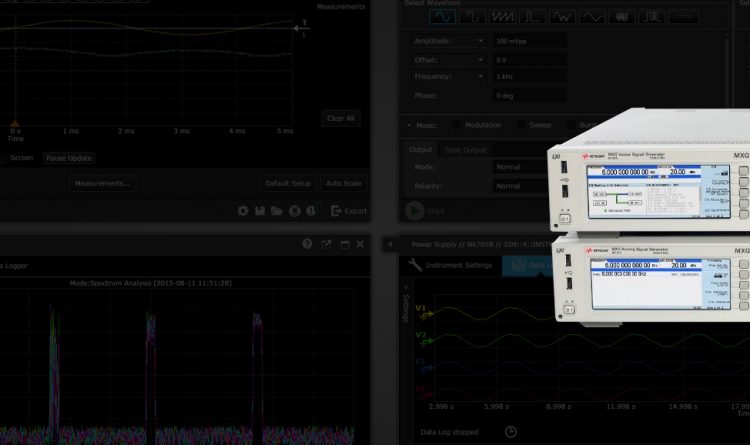The width and height of the screenshot is (750, 445).
Task: Select the triangle waveform icon
Action: 592,17
